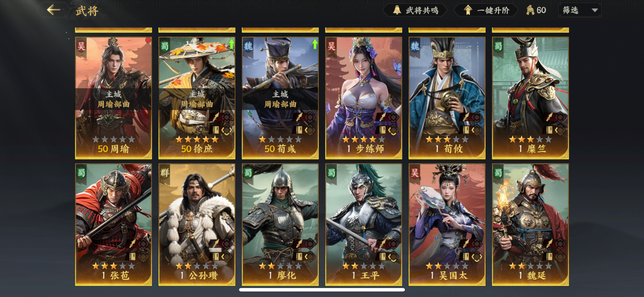
Task: Click the 吴 faction badge on 吴国太
Action: (x=415, y=173)
